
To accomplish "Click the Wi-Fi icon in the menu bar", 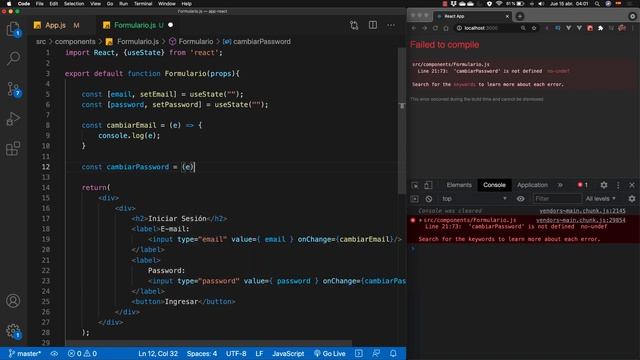I will (499, 4).
